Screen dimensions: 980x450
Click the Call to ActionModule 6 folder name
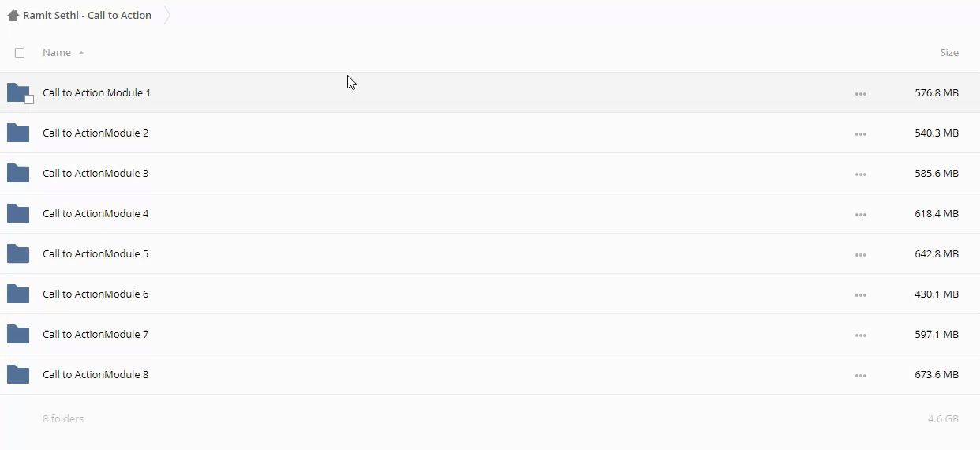(95, 294)
